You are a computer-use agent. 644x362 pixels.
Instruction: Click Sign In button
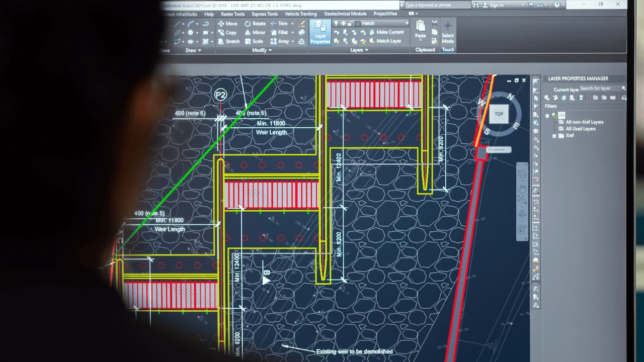(x=496, y=5)
